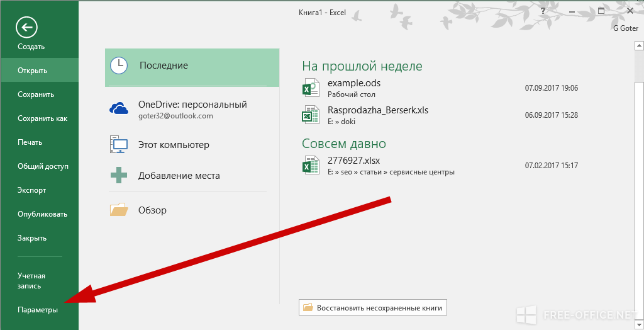
Task: Click the G Goter account name
Action: (x=626, y=28)
